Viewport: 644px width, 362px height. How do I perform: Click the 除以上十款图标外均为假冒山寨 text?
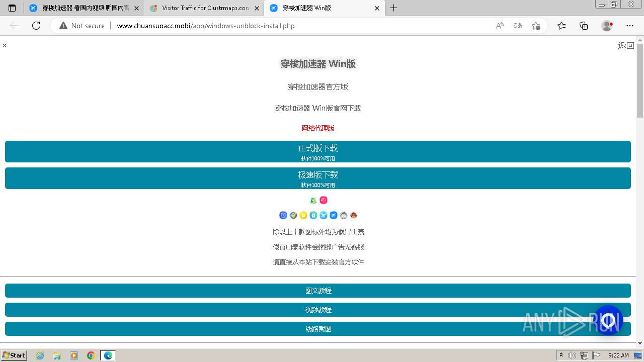click(x=318, y=232)
